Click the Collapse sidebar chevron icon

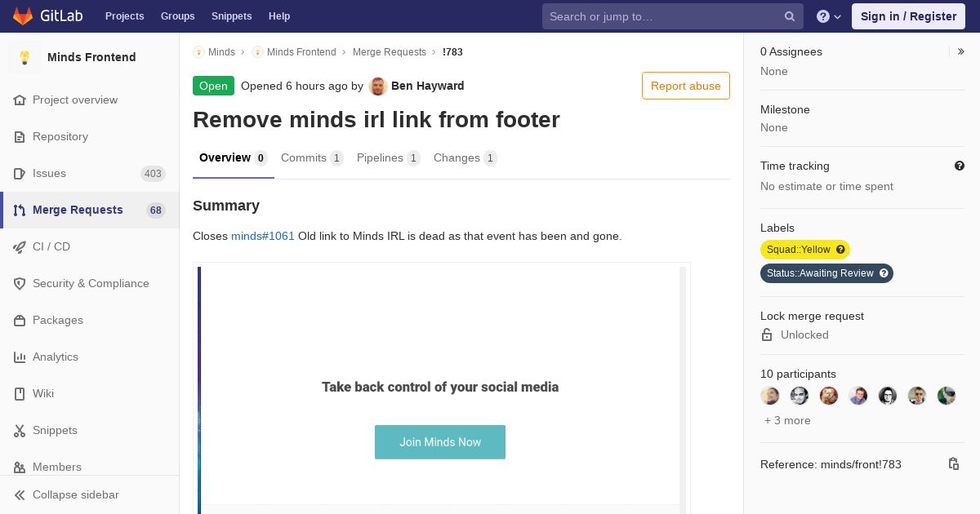tap(20, 495)
